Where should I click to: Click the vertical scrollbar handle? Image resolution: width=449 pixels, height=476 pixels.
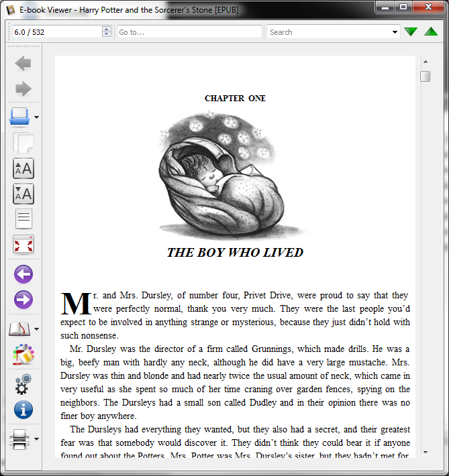[426, 76]
